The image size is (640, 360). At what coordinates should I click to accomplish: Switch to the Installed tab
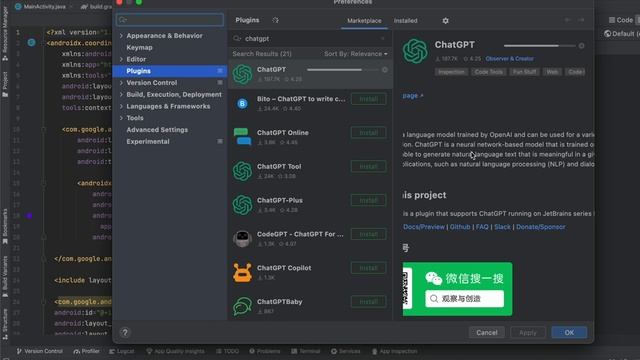[x=405, y=20]
